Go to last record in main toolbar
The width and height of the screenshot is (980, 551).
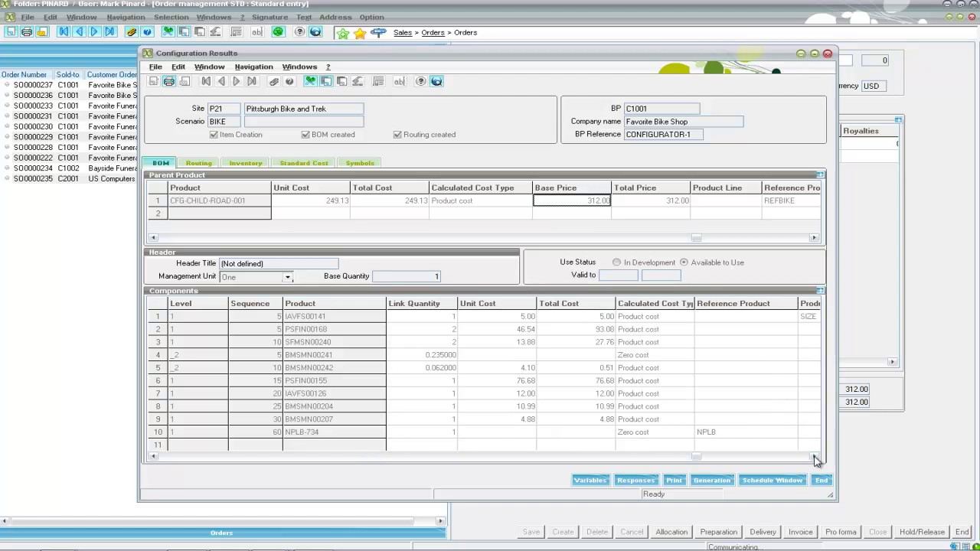(x=109, y=32)
